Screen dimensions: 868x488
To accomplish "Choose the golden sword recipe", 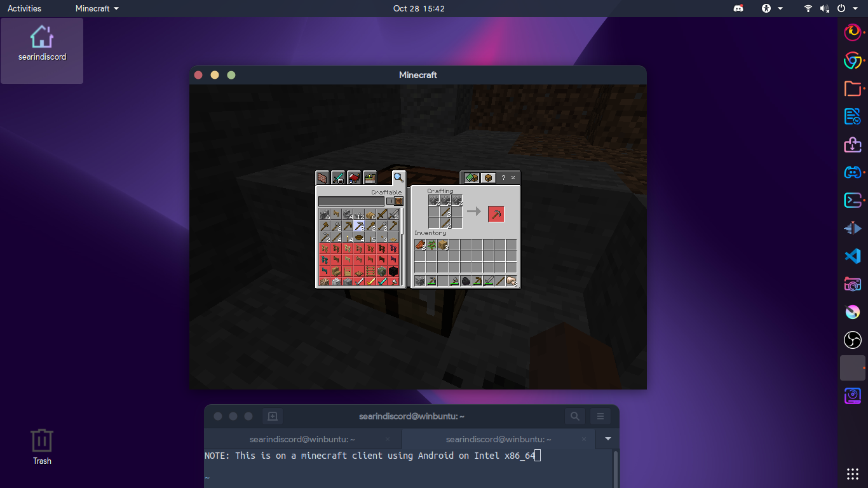I will pos(370,281).
